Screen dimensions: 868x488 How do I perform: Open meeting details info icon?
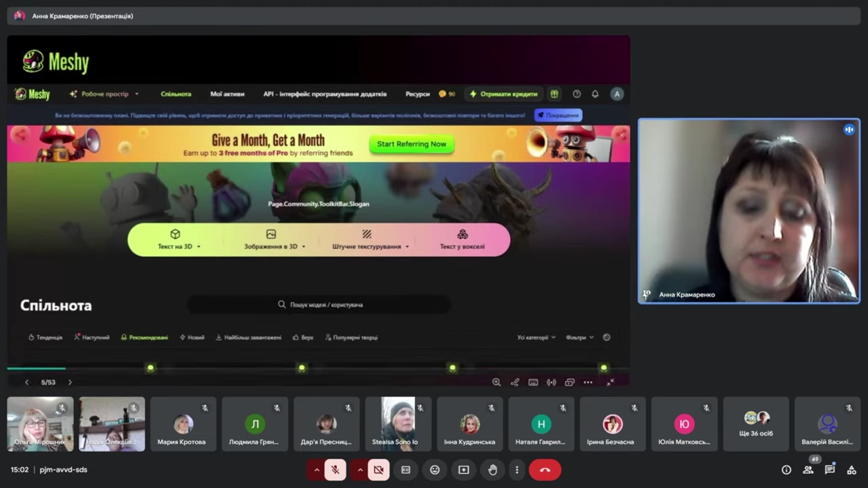coord(786,469)
